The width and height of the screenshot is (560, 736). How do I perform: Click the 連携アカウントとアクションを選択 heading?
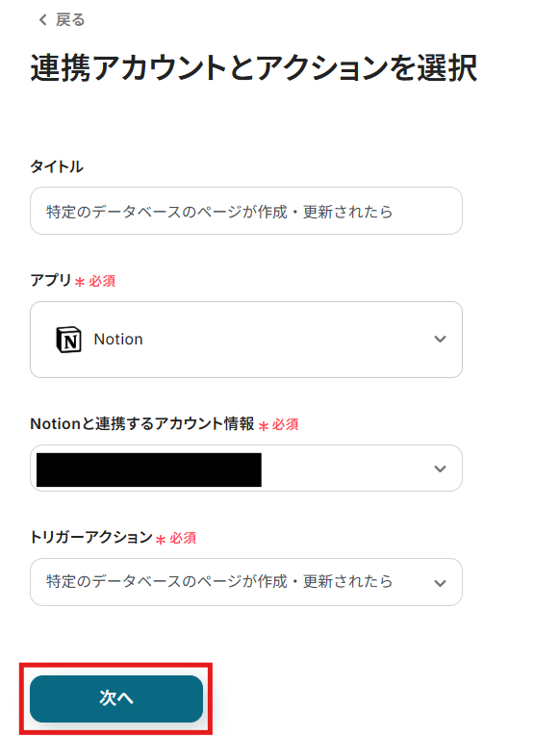(254, 68)
